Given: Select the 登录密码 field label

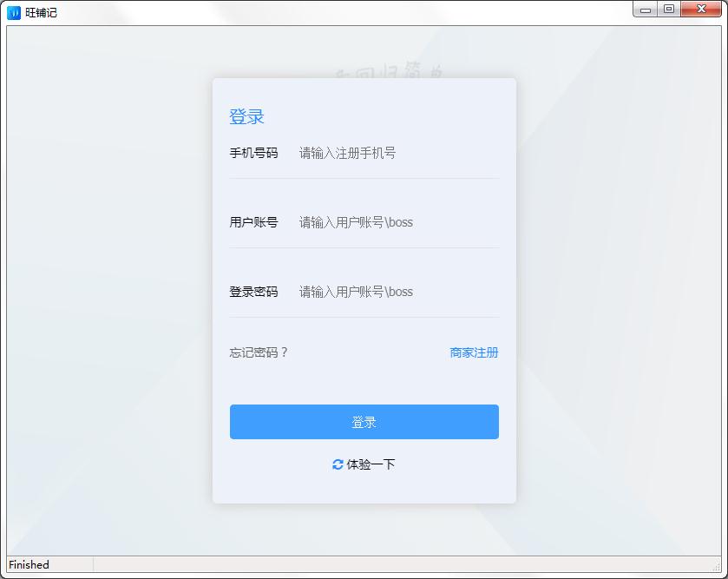Looking at the screenshot, I should [254, 292].
